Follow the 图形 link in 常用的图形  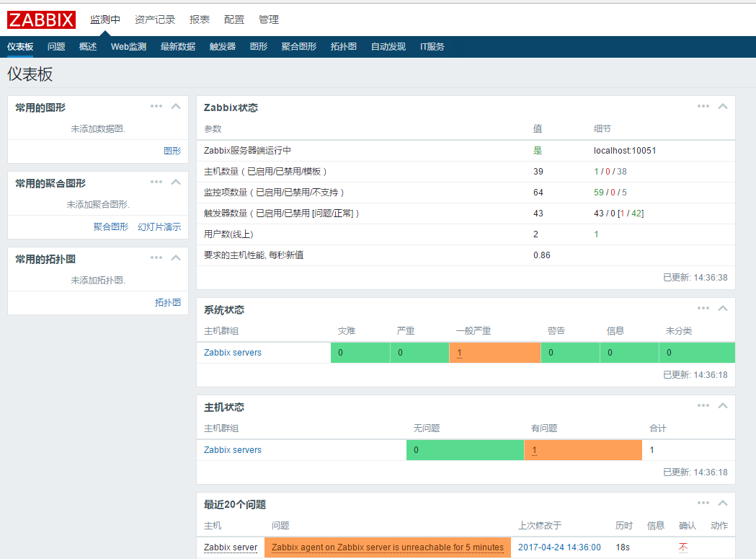172,151
